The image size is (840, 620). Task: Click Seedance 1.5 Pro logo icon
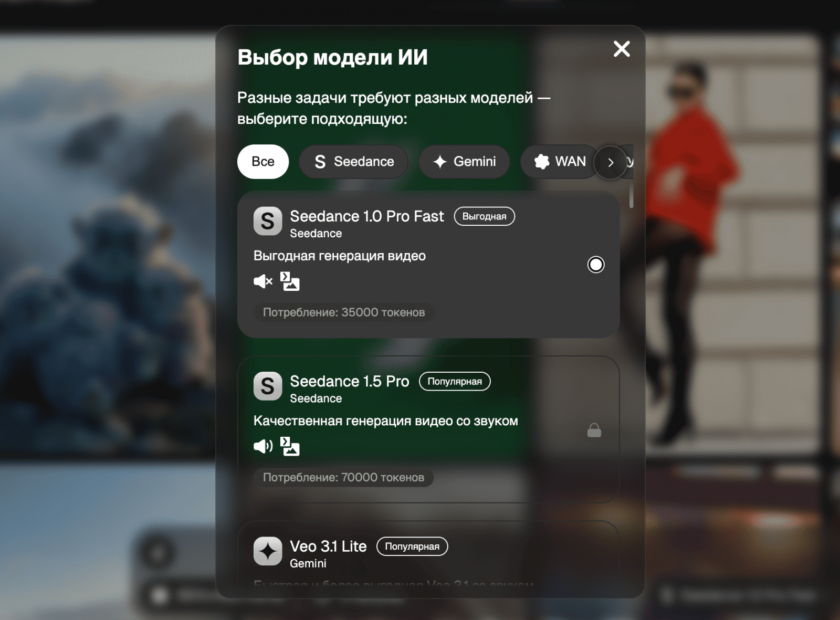click(x=268, y=386)
